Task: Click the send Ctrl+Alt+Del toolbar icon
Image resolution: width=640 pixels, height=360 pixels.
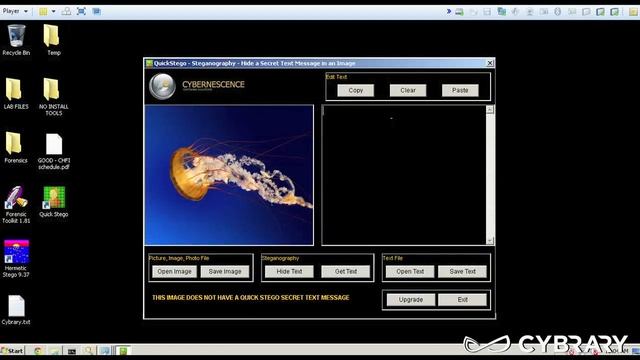Action: (66, 11)
